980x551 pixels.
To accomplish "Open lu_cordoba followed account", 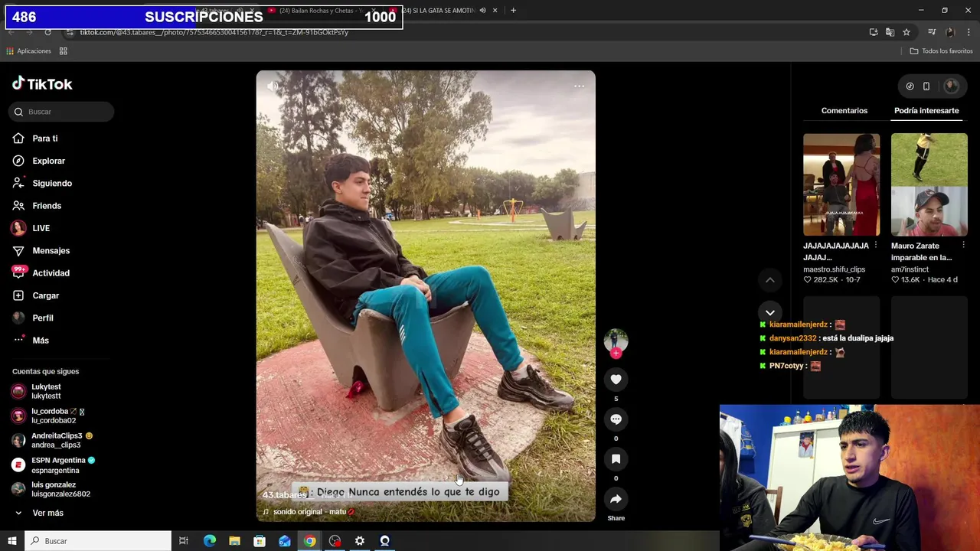I will click(x=48, y=416).
